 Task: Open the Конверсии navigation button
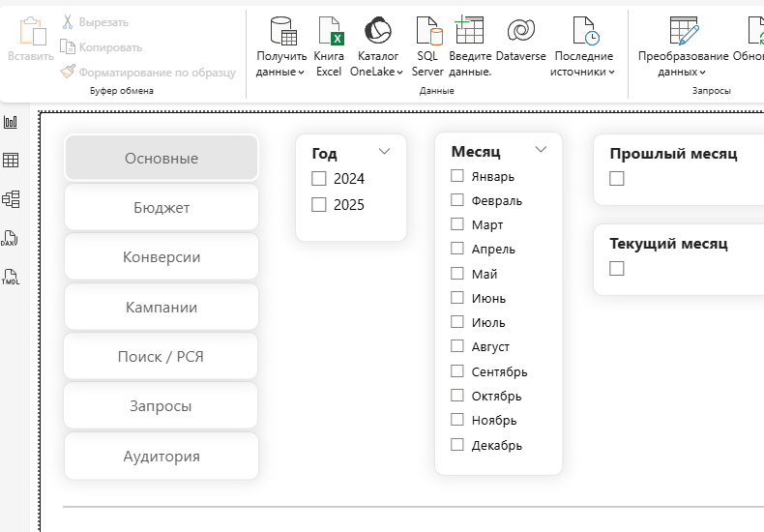162,256
